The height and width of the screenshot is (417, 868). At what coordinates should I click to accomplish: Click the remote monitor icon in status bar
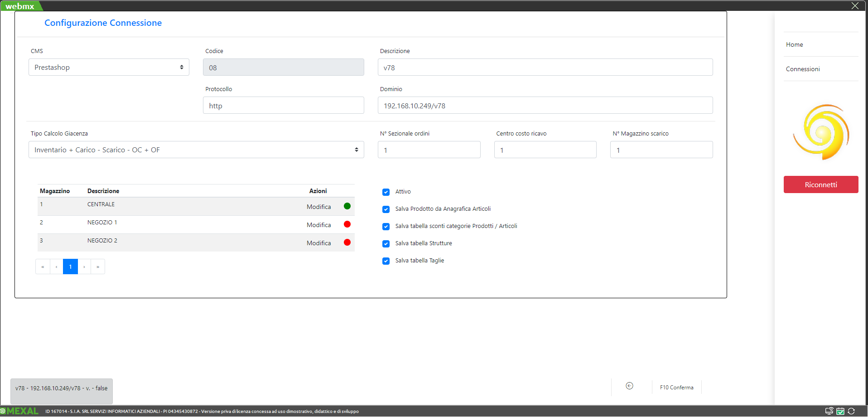(x=829, y=411)
